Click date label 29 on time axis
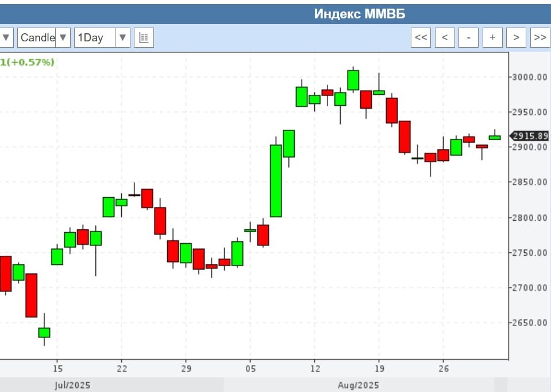This screenshot has width=551, height=392. [186, 368]
